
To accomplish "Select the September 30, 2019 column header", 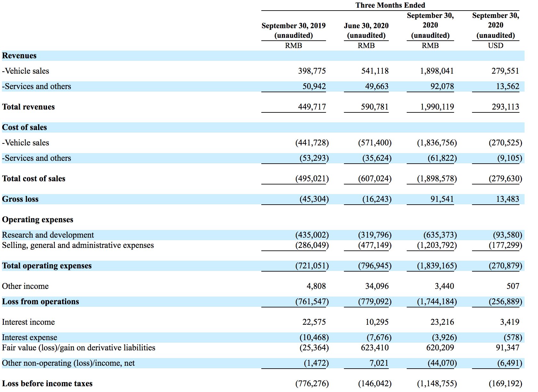I will 293,30.
